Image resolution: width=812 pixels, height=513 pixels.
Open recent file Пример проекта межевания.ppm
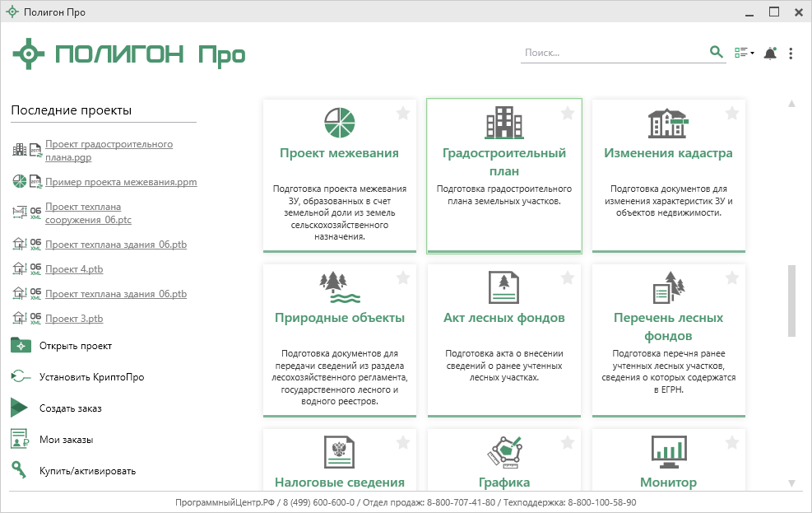[121, 182]
